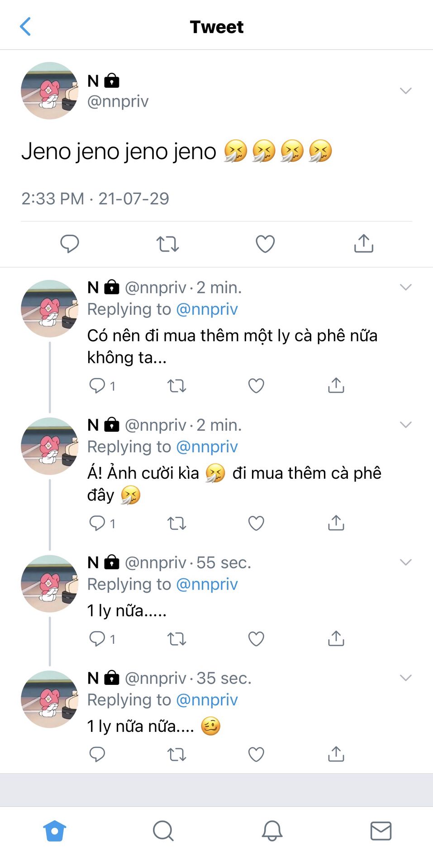Share the '1 ly nữa nữa....' reply
433x868 pixels.
336,754
